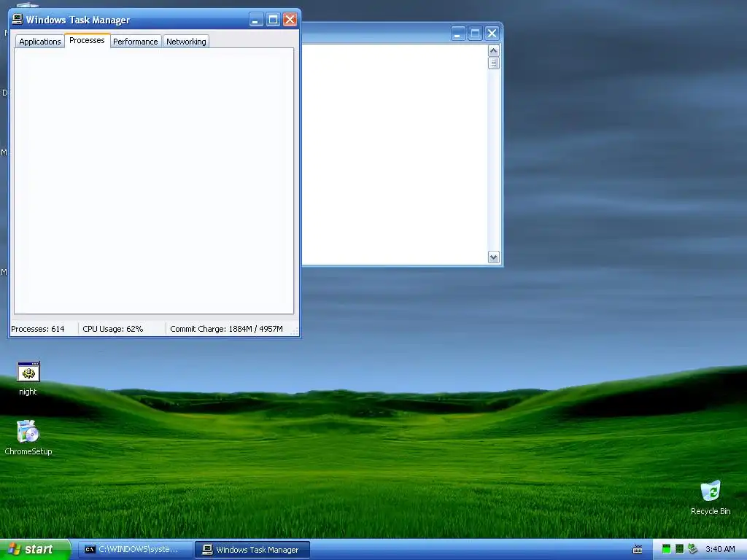Open the on-screen keyboard taskbar icon
The width and height of the screenshot is (747, 560).
pyautogui.click(x=638, y=550)
